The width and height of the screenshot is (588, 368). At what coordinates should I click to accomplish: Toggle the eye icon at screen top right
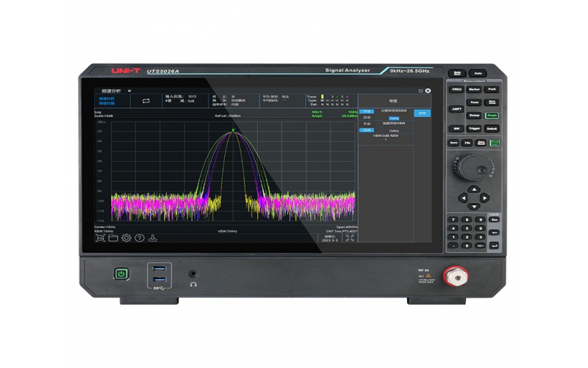pos(428,91)
